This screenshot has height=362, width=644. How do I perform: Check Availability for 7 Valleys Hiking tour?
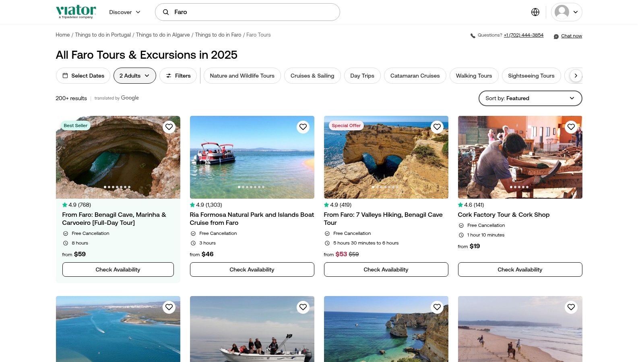[x=386, y=269]
